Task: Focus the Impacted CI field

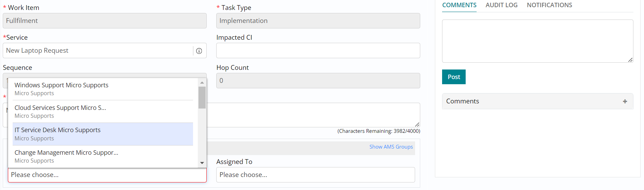Action: tap(318, 51)
